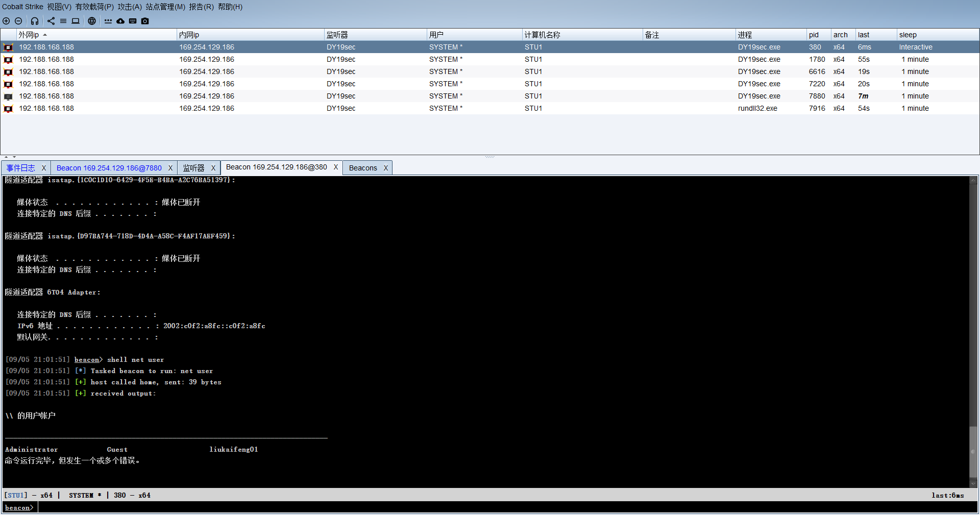Close the 事件日志 tab
The width and height of the screenshot is (980, 515).
[x=44, y=168]
